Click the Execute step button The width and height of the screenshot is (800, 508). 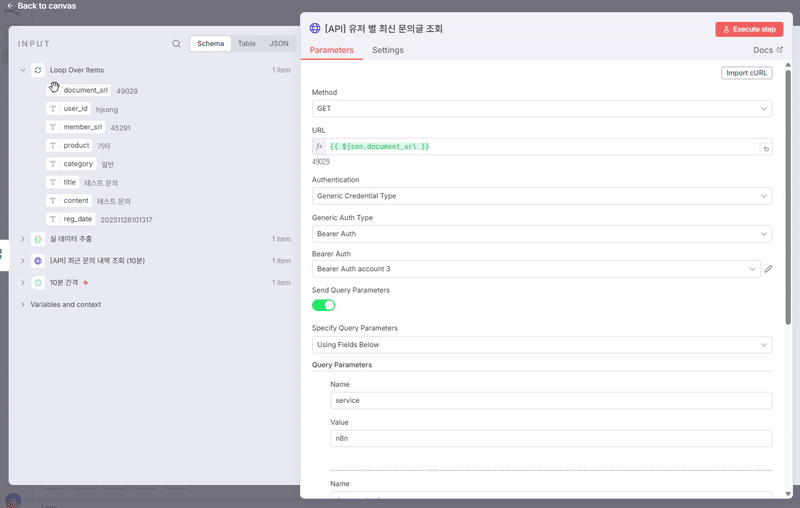tap(749, 29)
